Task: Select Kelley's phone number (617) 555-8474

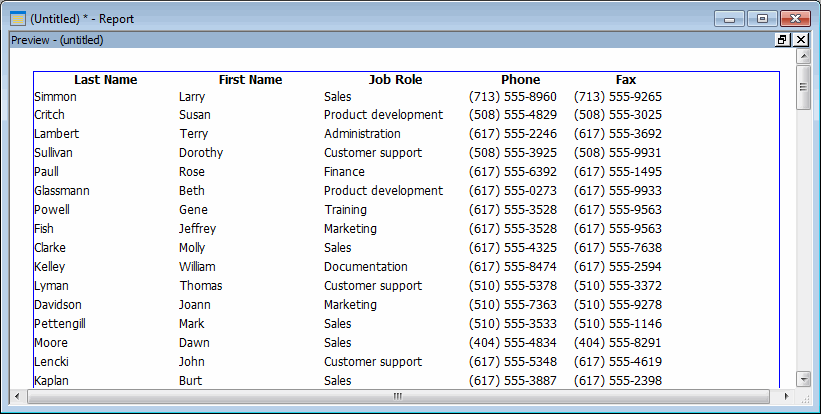Action: (x=513, y=266)
